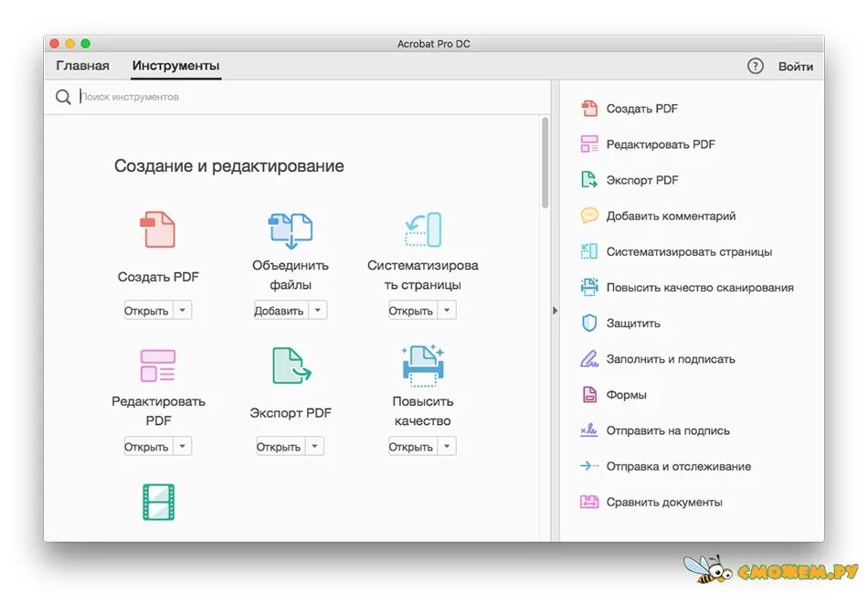
Task: Collapse the right sidebar with the arrow
Action: [x=556, y=311]
